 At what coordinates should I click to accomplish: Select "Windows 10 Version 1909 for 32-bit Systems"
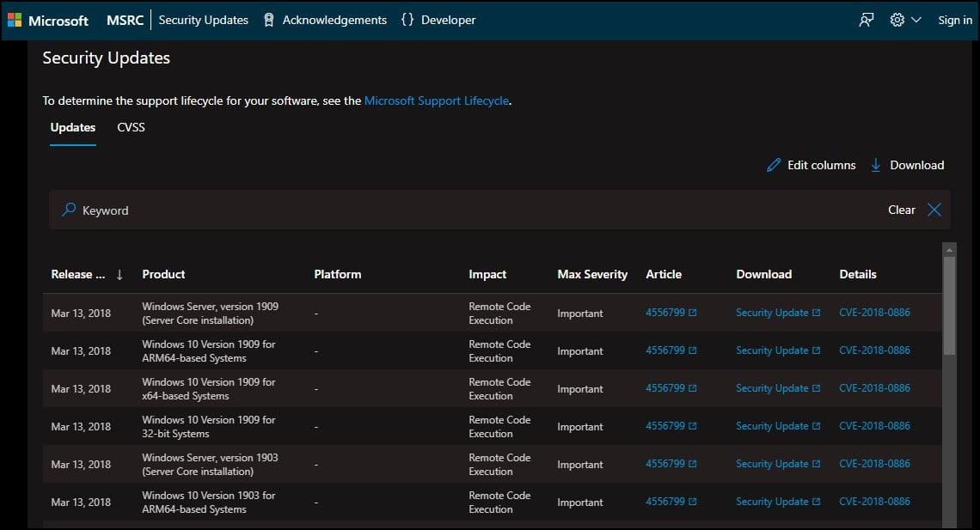209,427
